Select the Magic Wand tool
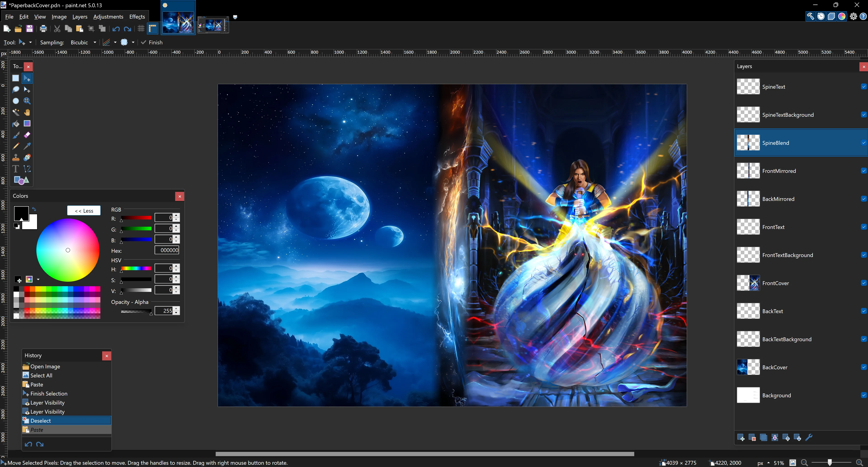This screenshot has height=467, width=868. point(16,112)
